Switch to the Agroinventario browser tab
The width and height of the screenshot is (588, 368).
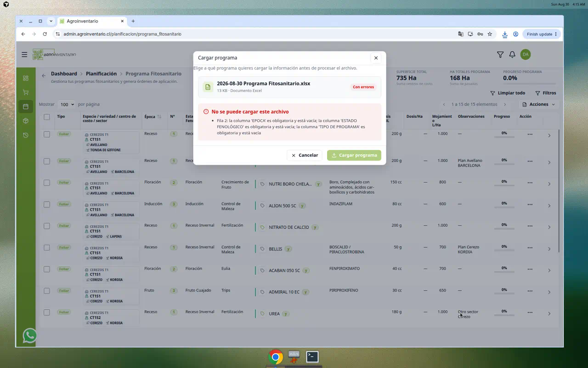(x=92, y=21)
